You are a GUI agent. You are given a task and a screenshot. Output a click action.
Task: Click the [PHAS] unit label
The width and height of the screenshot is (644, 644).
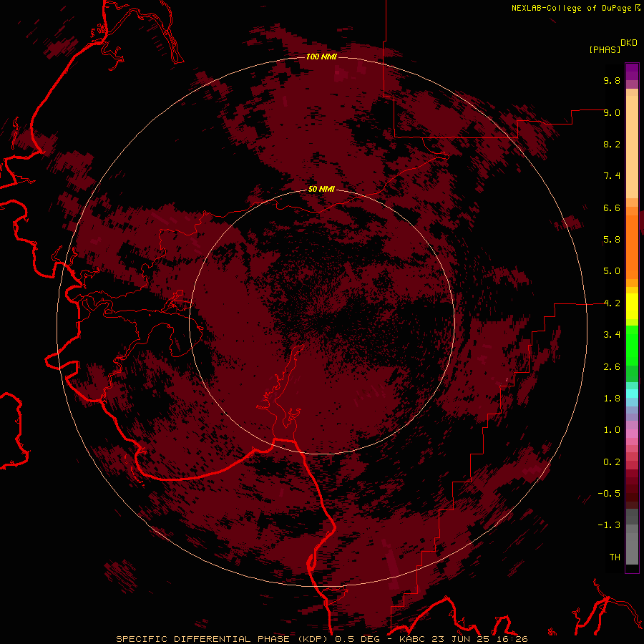point(605,50)
